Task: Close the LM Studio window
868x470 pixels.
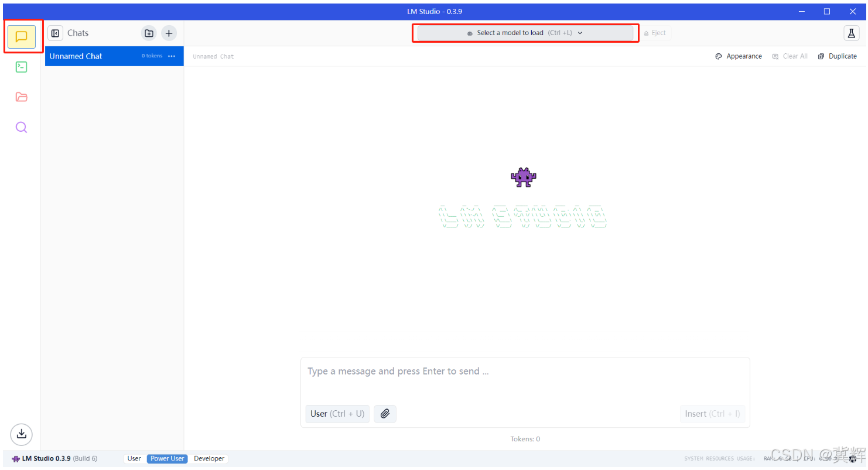Action: [853, 12]
